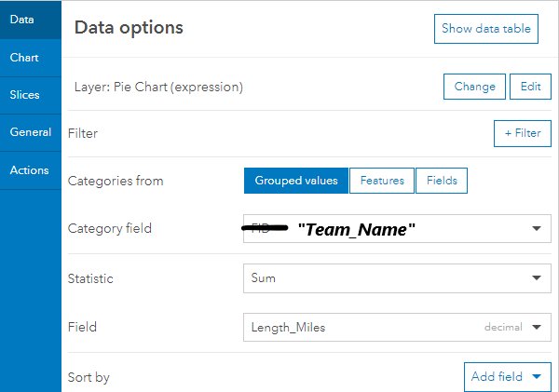This screenshot has width=559, height=392.
Task: Add a new filter with + Filter
Action: pyautogui.click(x=522, y=133)
